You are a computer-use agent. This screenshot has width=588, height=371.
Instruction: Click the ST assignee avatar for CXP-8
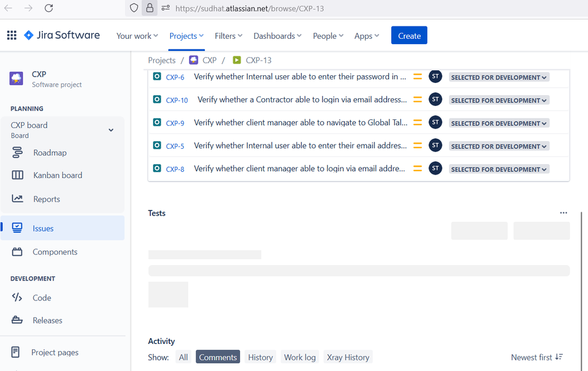[436, 168]
